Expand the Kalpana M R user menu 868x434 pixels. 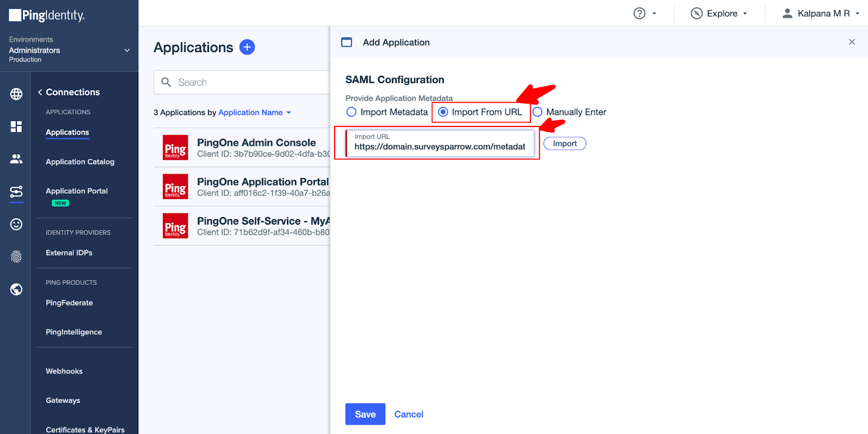pyautogui.click(x=820, y=14)
